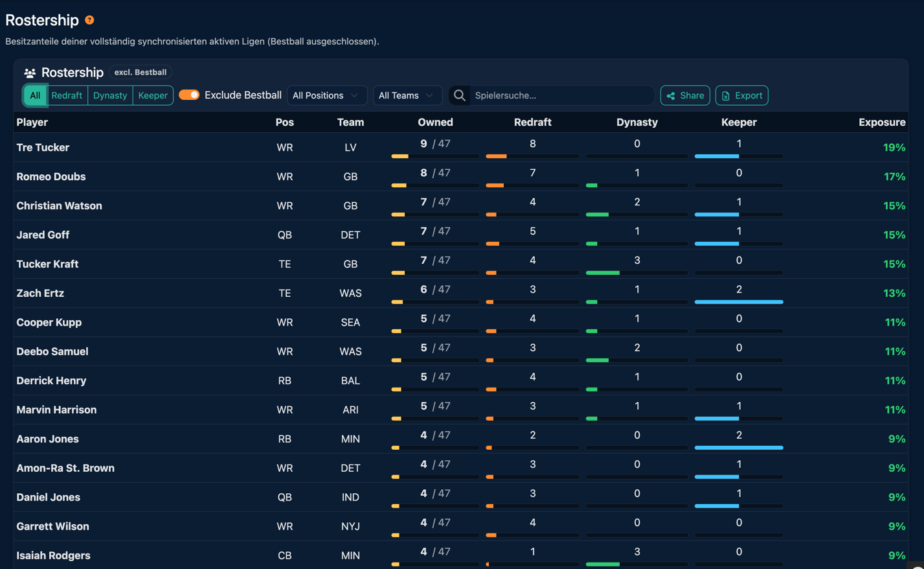Click the magnifying glass search icon
924x569 pixels.
pyautogui.click(x=459, y=95)
